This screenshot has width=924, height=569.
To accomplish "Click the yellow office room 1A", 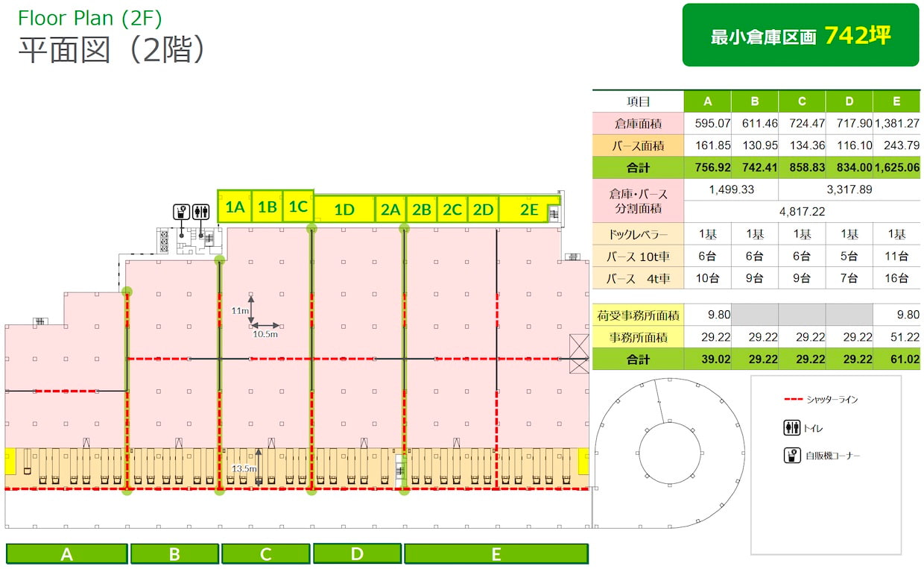I will tap(235, 207).
